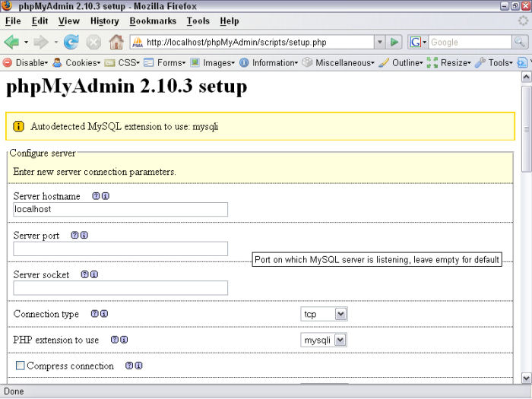Click the info icon for Compress connection
The width and height of the screenshot is (532, 399).
[x=139, y=366]
